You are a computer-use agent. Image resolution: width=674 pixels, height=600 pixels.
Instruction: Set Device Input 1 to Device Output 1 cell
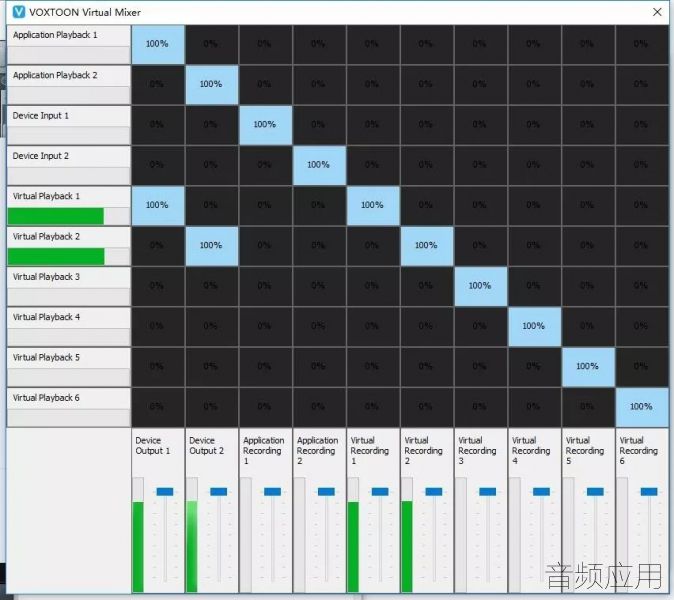158,125
